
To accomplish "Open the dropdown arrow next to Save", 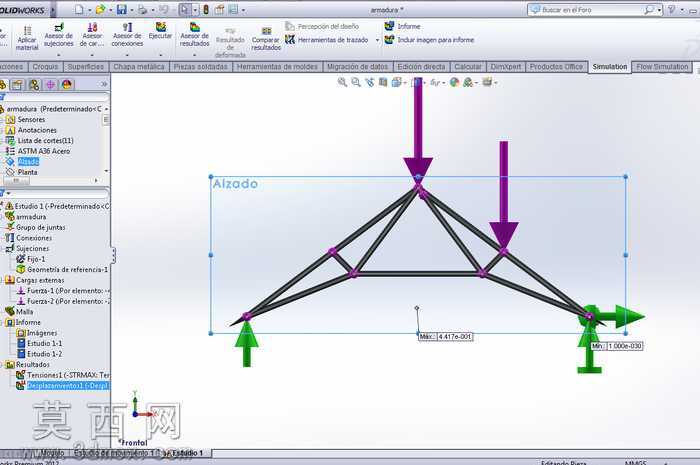I will tap(132, 10).
